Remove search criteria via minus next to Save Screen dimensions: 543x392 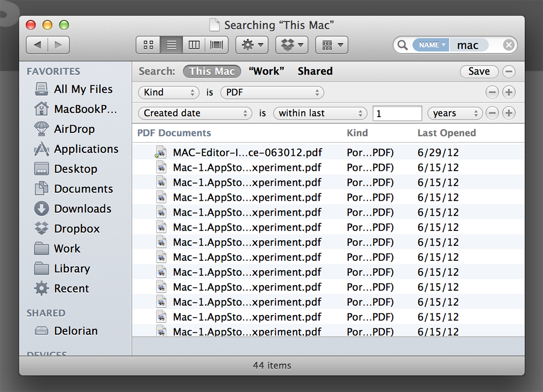(x=509, y=71)
